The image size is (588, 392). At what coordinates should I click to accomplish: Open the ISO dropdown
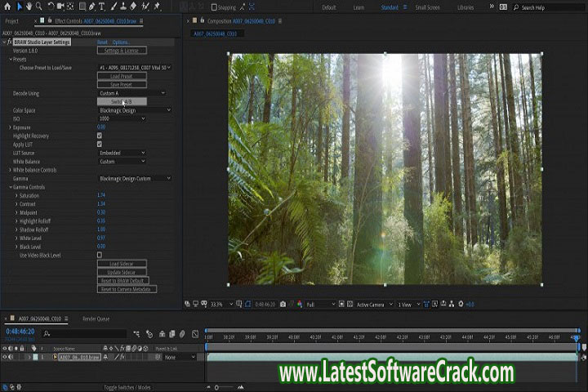pos(122,118)
